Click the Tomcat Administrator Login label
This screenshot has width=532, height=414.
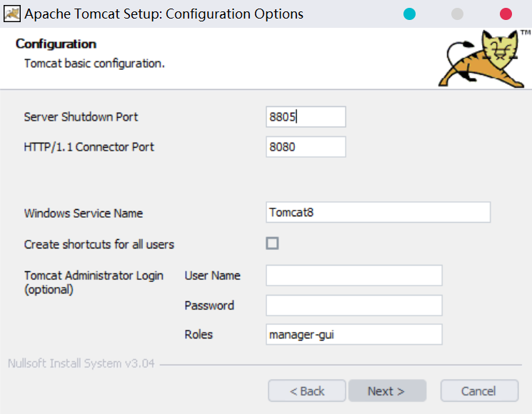point(94,282)
